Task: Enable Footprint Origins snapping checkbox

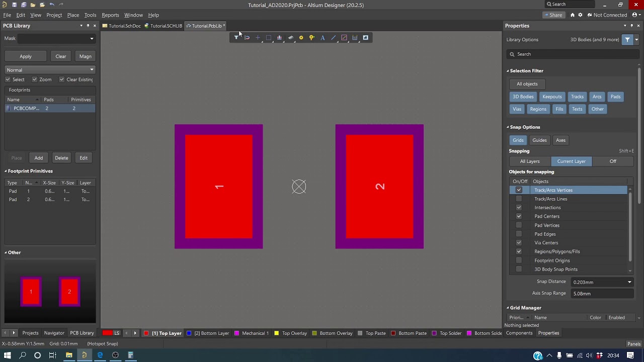Action: click(519, 260)
